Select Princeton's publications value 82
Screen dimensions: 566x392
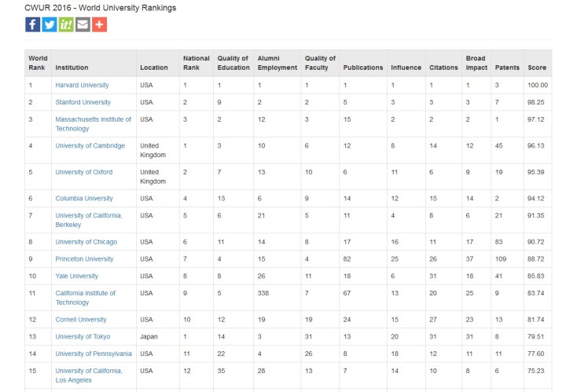coord(347,259)
